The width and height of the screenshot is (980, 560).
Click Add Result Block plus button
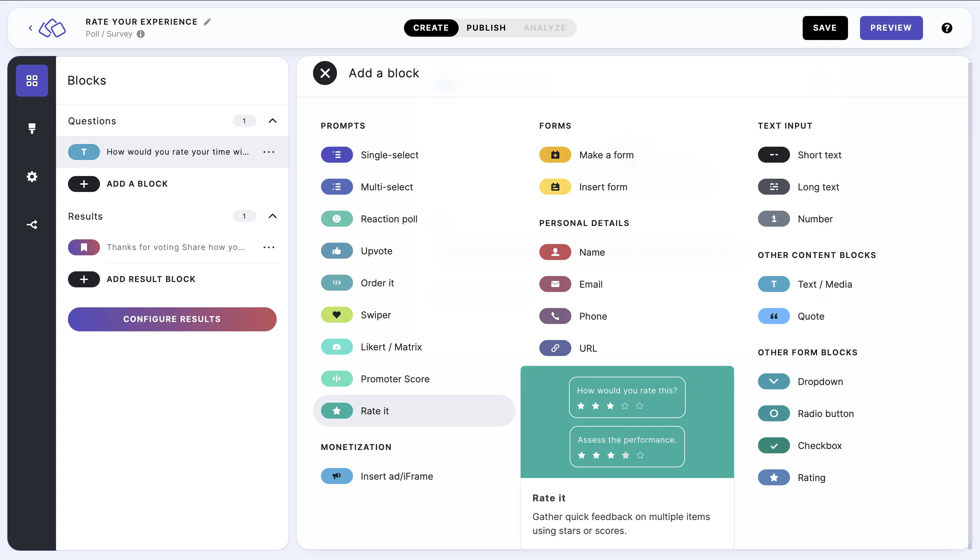[84, 279]
